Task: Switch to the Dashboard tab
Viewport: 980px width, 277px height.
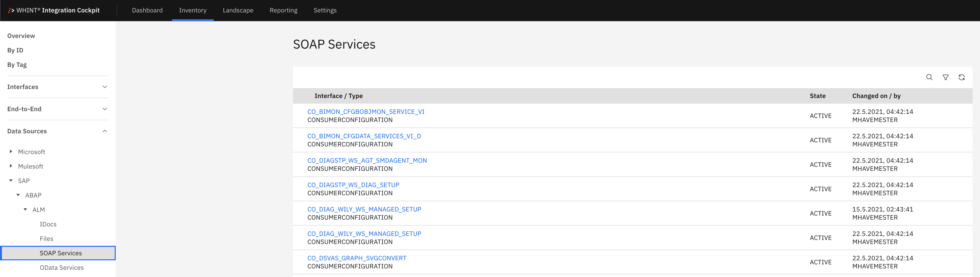Action: 147,10
